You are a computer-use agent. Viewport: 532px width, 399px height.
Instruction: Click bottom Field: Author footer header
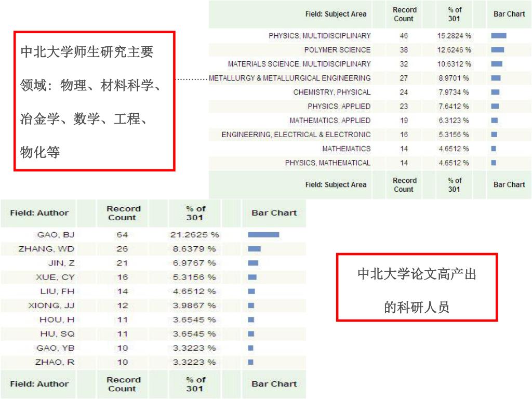click(x=39, y=384)
